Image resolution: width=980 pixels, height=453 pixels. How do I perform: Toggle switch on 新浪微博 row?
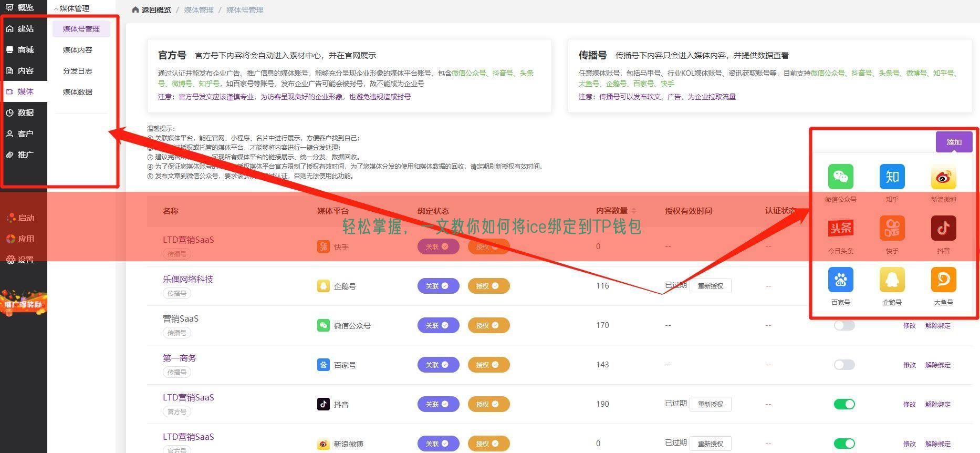pos(844,444)
